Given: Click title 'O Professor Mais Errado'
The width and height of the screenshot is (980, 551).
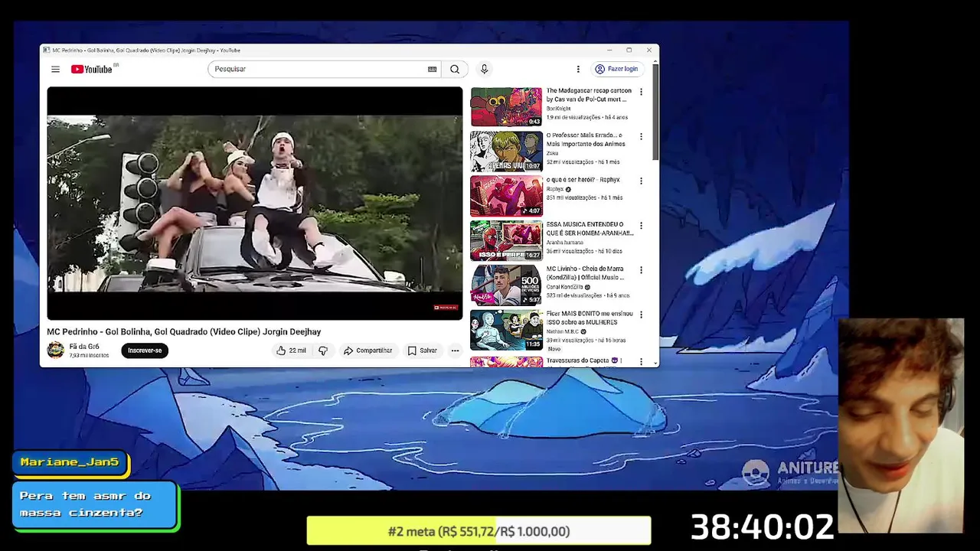Looking at the screenshot, I should coord(586,139).
